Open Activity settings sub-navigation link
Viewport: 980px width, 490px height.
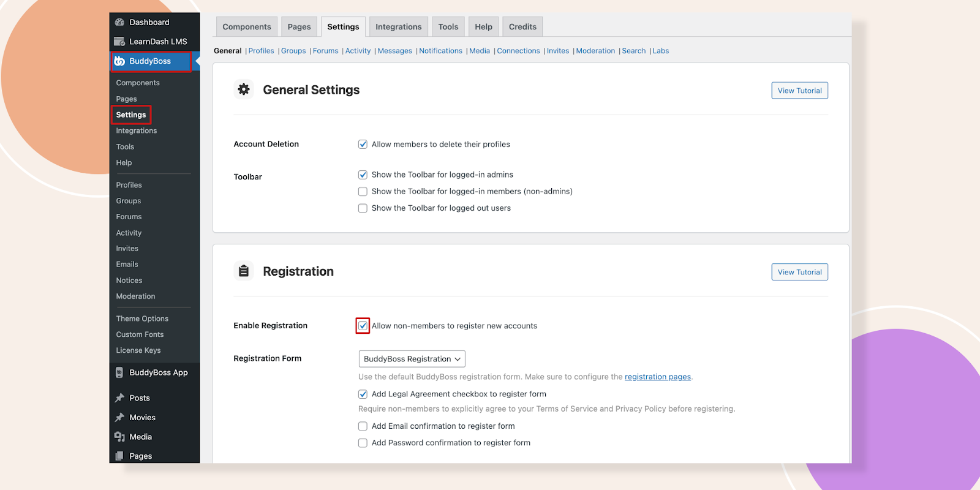click(x=358, y=51)
